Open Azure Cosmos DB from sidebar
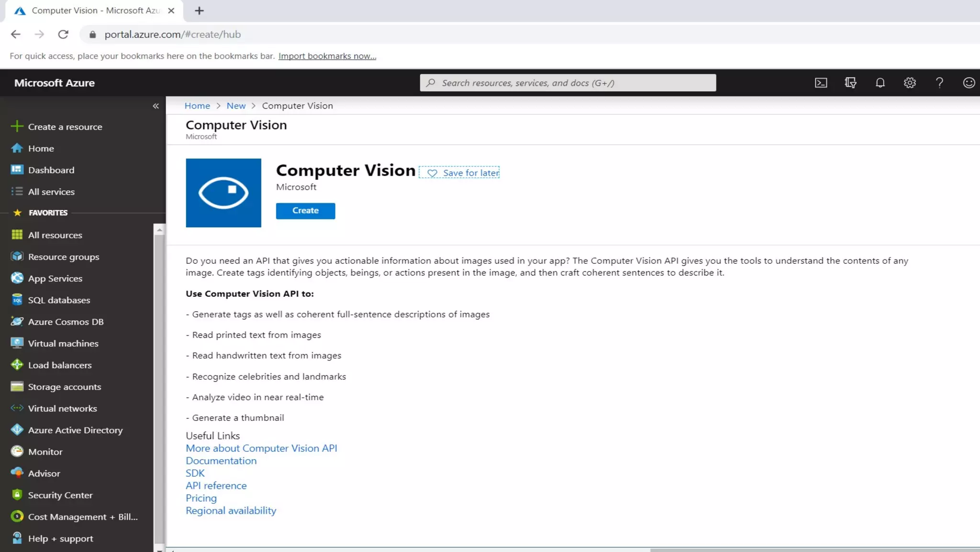This screenshot has width=980, height=552. (66, 322)
